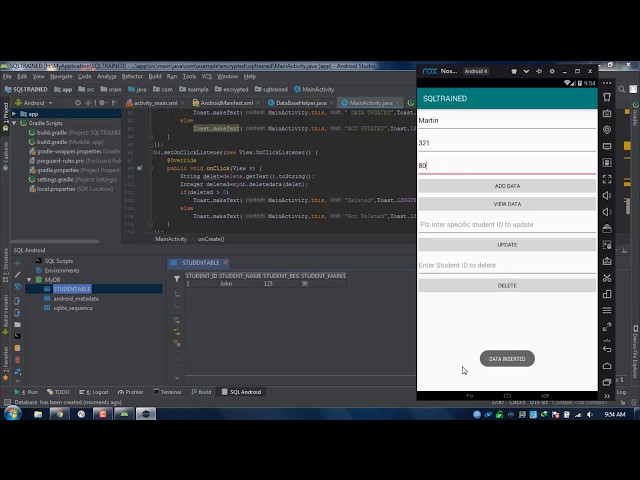
Task: Open the File menu
Action: [x=7, y=76]
